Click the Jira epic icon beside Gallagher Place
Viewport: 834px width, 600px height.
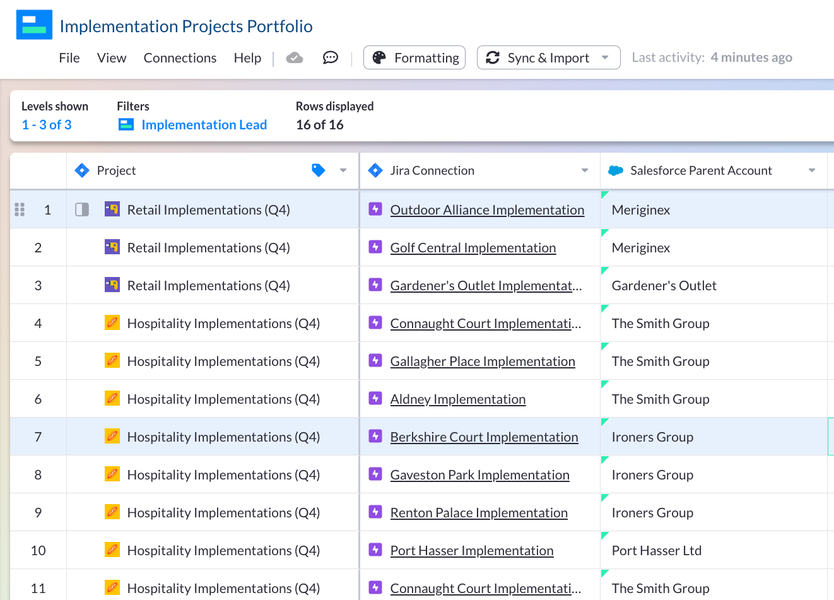point(376,360)
